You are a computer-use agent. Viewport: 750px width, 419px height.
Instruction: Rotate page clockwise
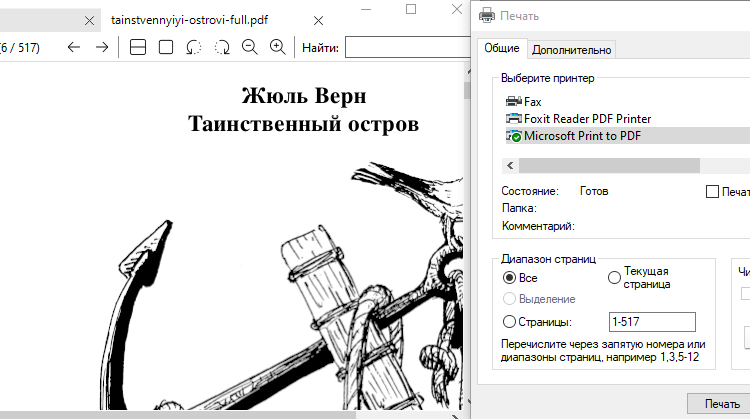pos(222,47)
